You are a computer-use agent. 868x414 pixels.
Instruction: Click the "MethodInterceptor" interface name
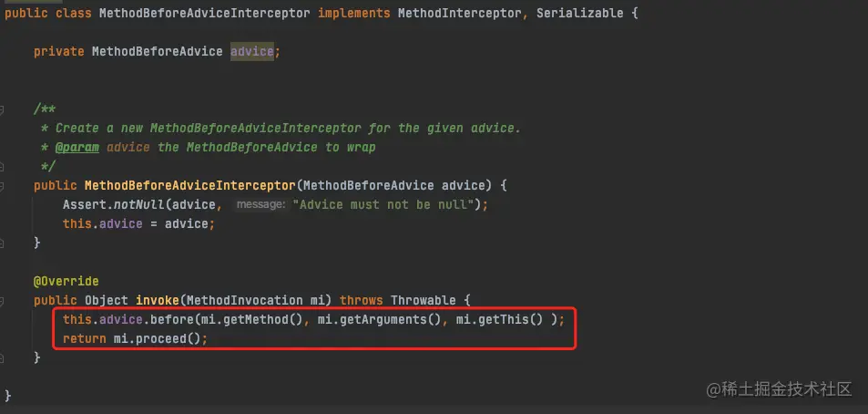460,13
